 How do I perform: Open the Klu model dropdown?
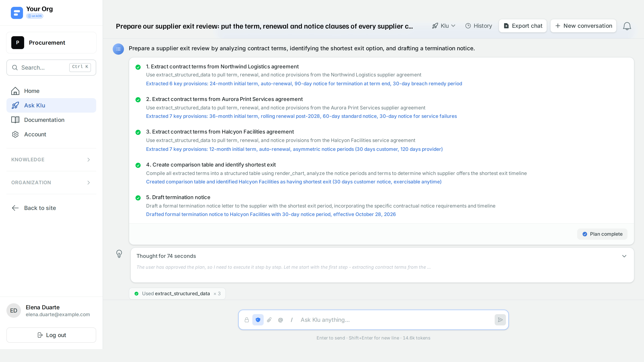pos(444,26)
